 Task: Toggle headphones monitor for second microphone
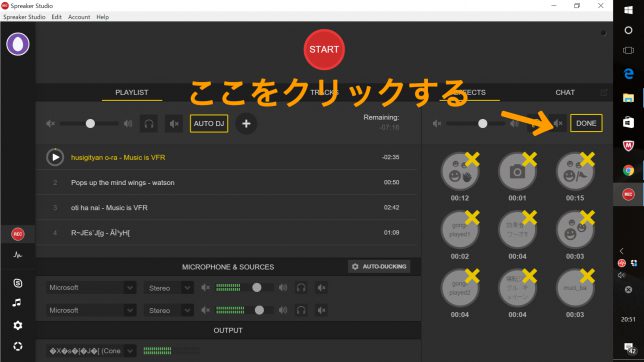coord(301,310)
